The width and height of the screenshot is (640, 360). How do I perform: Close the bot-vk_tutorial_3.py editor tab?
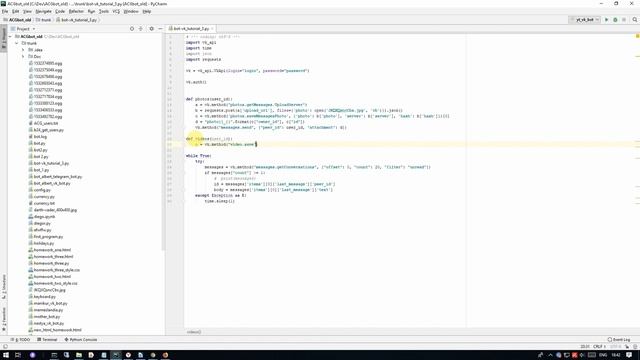pos(212,29)
